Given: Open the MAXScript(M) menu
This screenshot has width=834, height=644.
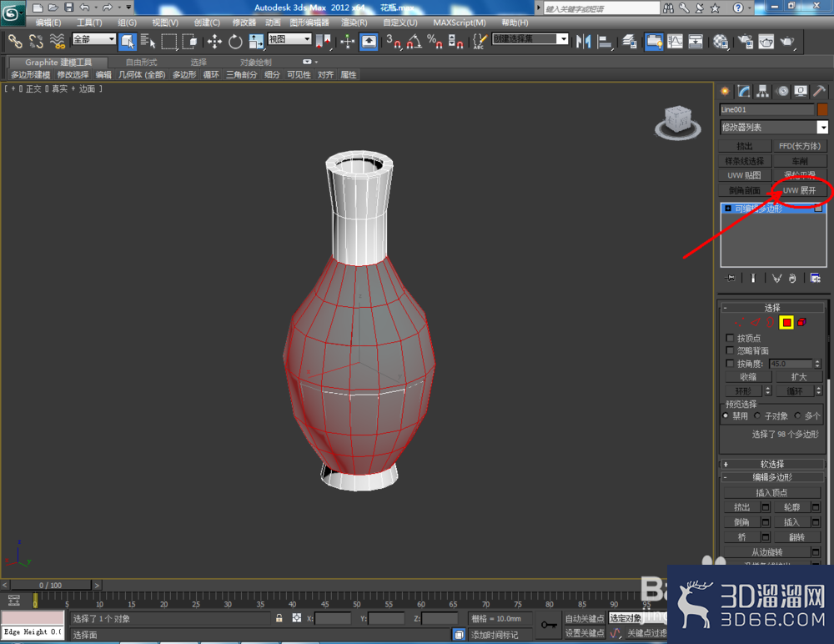Looking at the screenshot, I should pos(460,23).
